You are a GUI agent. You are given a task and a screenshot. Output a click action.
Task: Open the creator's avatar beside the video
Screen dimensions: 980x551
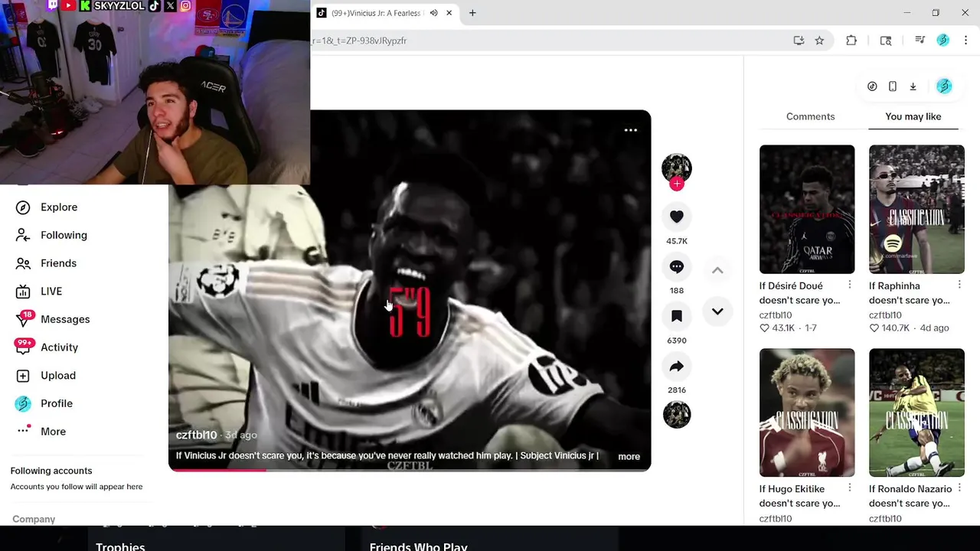point(677,168)
